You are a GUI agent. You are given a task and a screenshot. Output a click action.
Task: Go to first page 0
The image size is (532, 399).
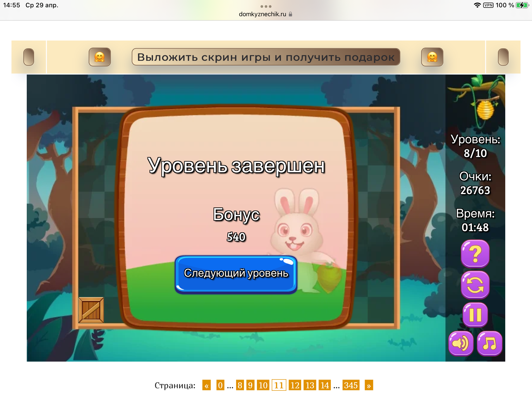[220, 385]
